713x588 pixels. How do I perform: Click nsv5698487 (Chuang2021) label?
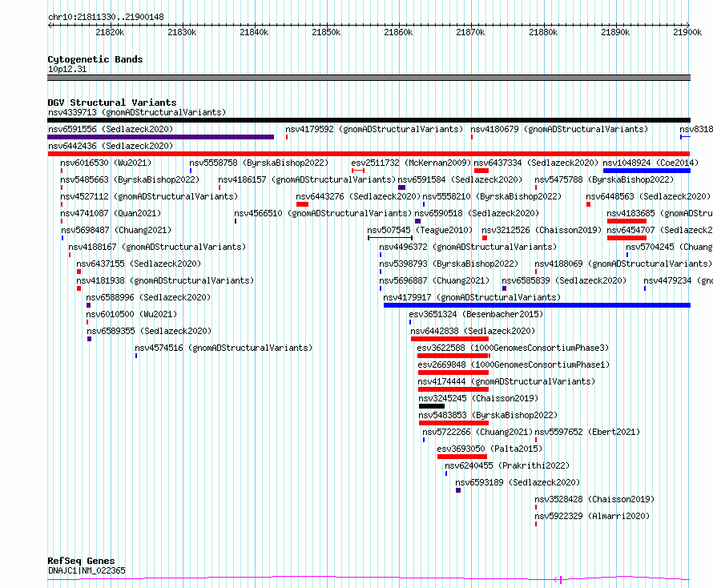[116, 230]
